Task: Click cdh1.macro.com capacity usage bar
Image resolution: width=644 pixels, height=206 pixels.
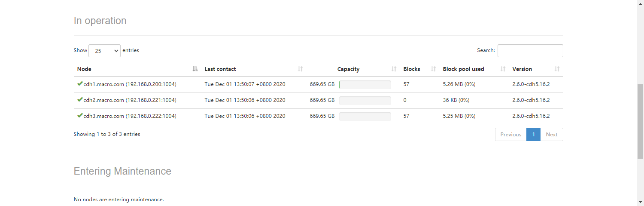Action: [x=365, y=85]
